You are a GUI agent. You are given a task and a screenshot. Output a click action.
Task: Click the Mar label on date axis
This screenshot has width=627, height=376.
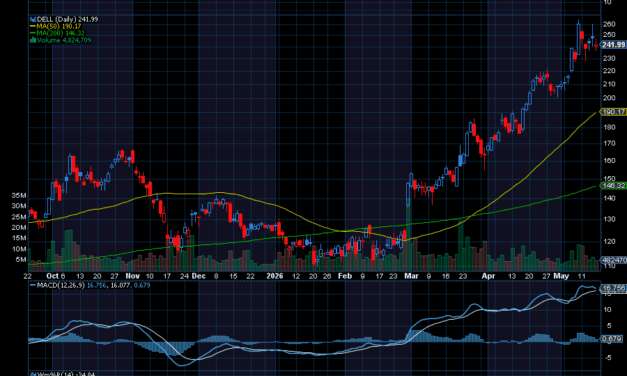pyautogui.click(x=411, y=276)
